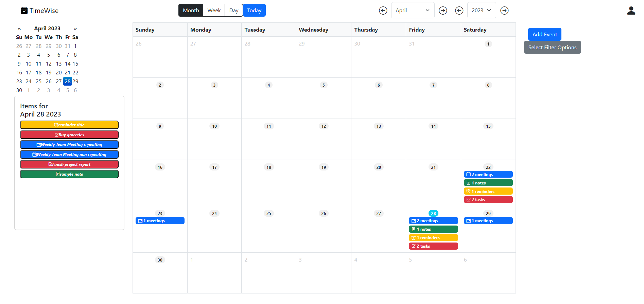Select day 1 Saturday in main calendar
Screen dimensions: 644x304
point(488,44)
